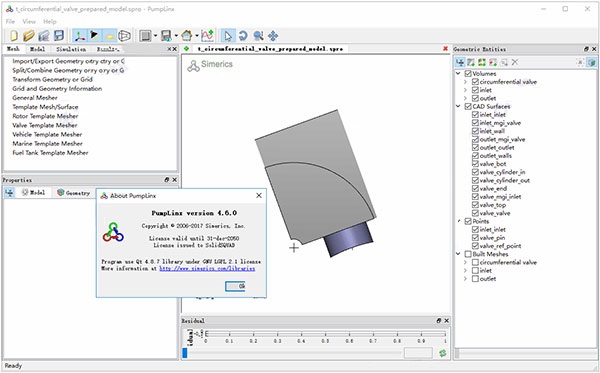Viewport: 600px width, 373px height.
Task: Toggle the yellow light toolbar icon
Action: (x=109, y=36)
